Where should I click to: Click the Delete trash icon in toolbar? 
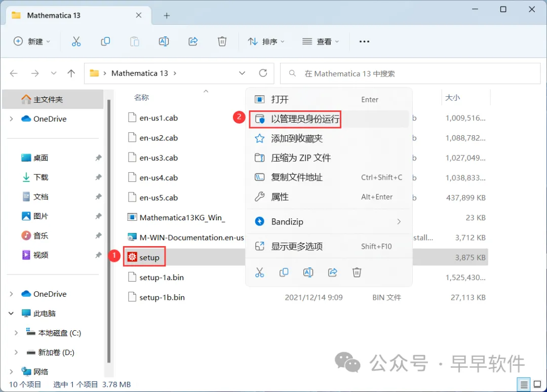tap(222, 42)
